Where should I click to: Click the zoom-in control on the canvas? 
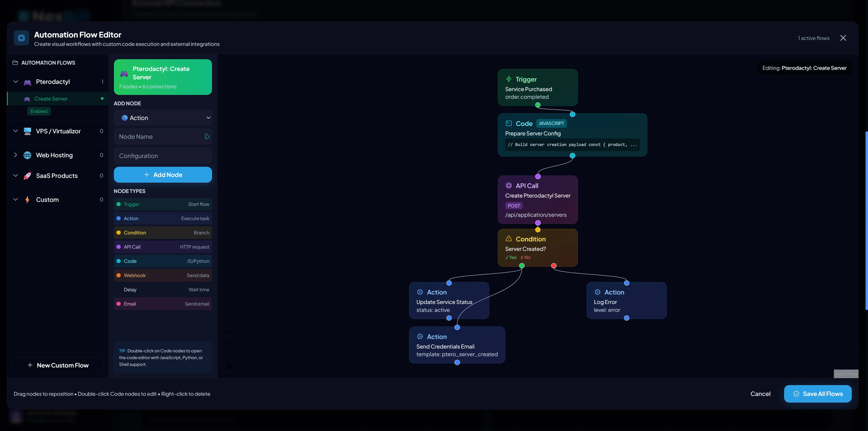point(229,332)
